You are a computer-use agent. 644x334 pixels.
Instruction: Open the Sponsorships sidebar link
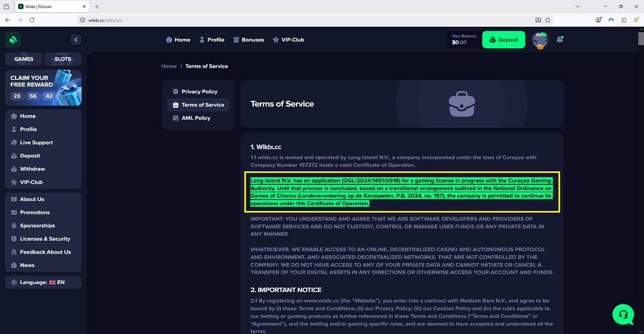click(38, 226)
